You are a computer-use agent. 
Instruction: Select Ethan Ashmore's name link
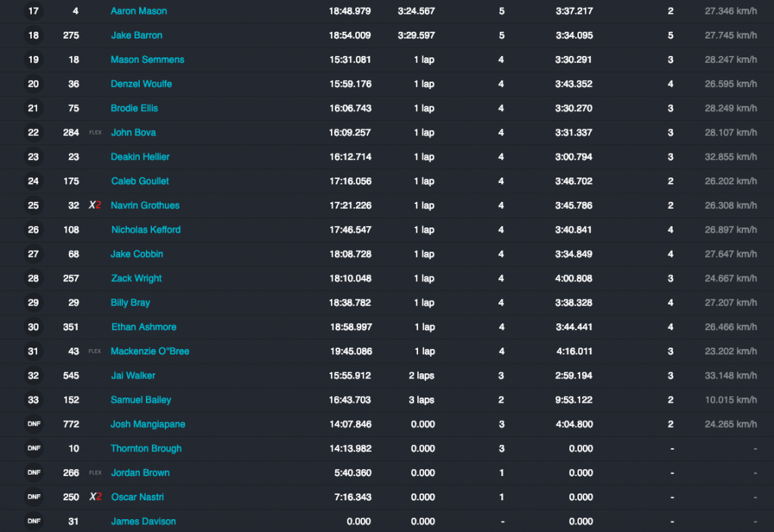144,327
